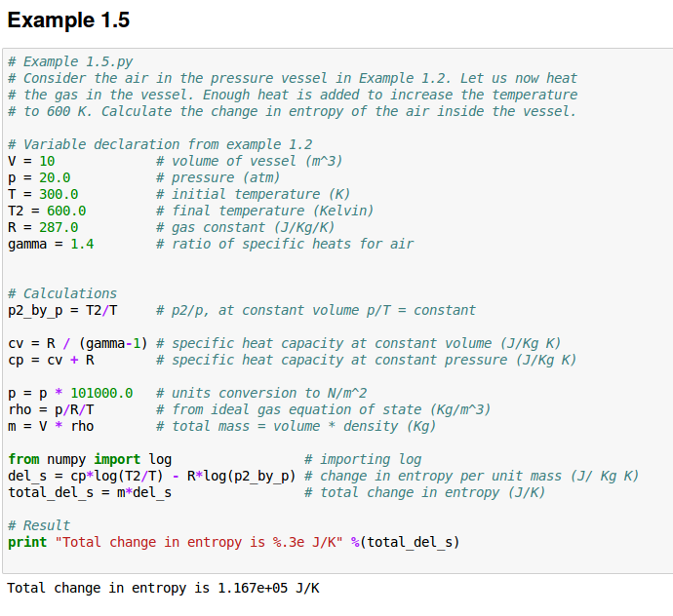
Task: Click the "T2 = 600.0" final temperature line
Action: coord(47,211)
